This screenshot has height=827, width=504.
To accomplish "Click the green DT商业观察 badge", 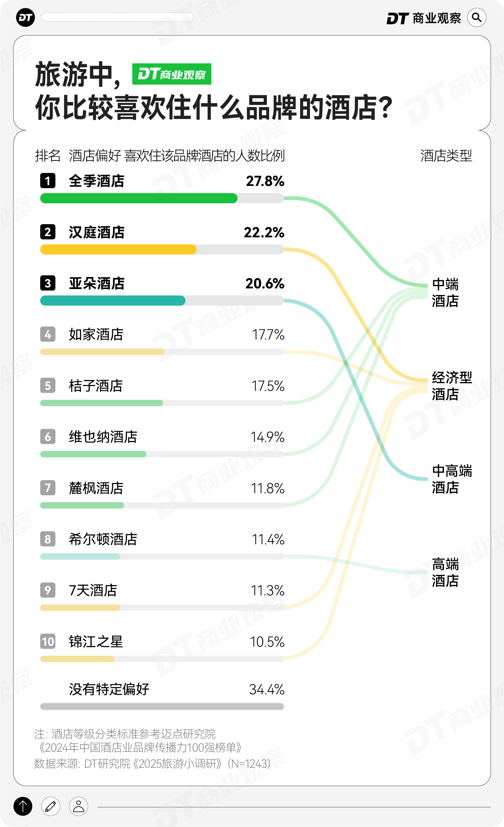I will [x=172, y=74].
